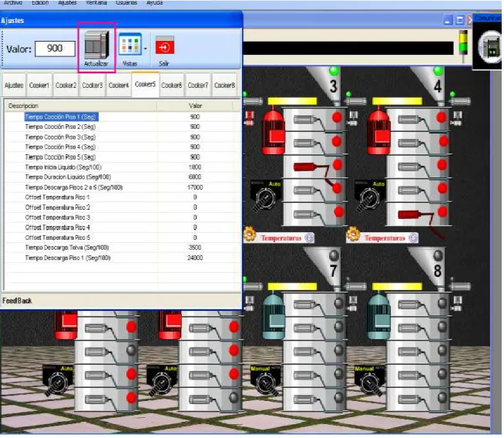504x438 pixels.
Task: Expand the Vistas dropdown arrow
Action: pos(146,49)
